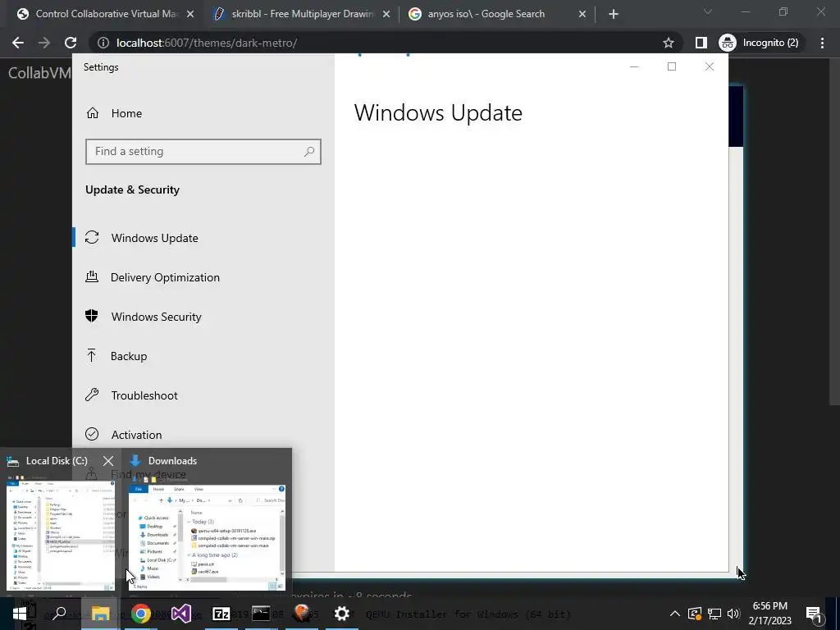Click the Activation checkmark icon

pos(92,434)
